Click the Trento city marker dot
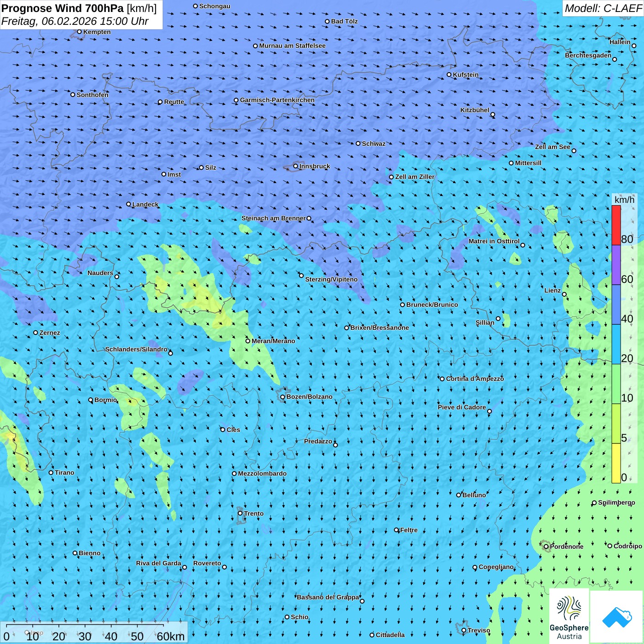The height and width of the screenshot is (644, 644). [x=240, y=513]
